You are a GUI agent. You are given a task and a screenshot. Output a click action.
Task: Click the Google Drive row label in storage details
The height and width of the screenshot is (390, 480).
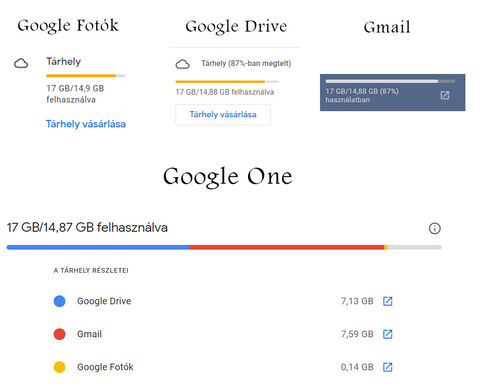tap(104, 301)
